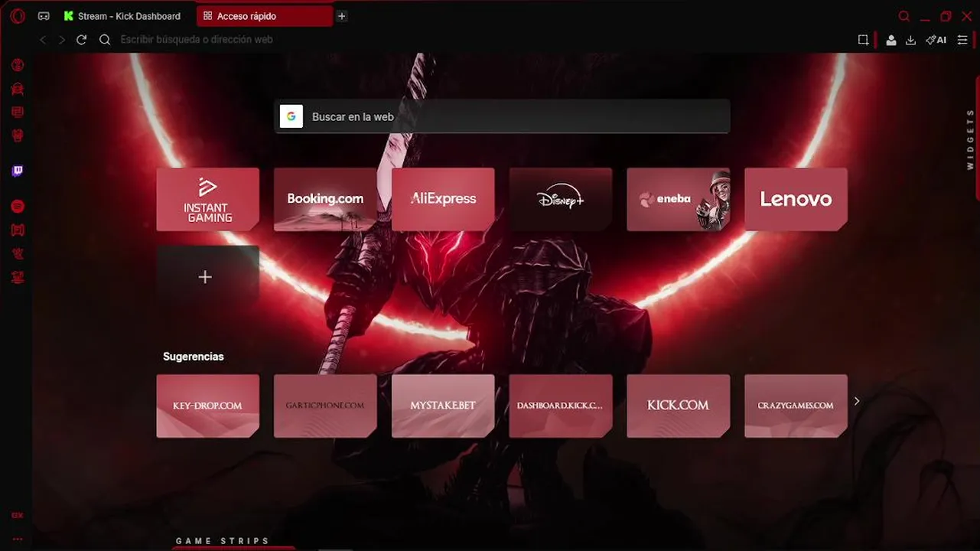
Task: Open the downloads panel
Action: (x=910, y=40)
